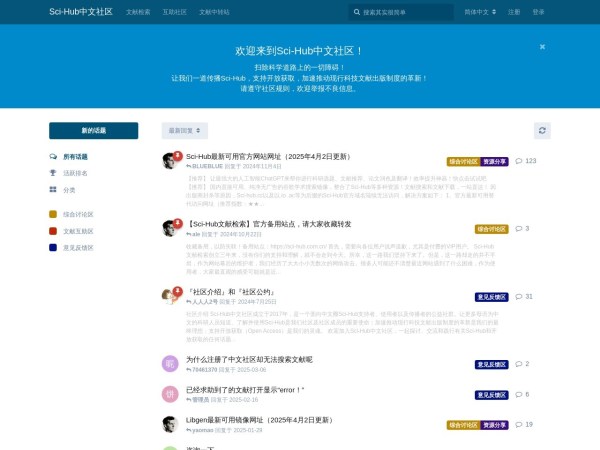Open the 简体中文 language dropdown
Screen dimensions: 600x450
click(479, 12)
